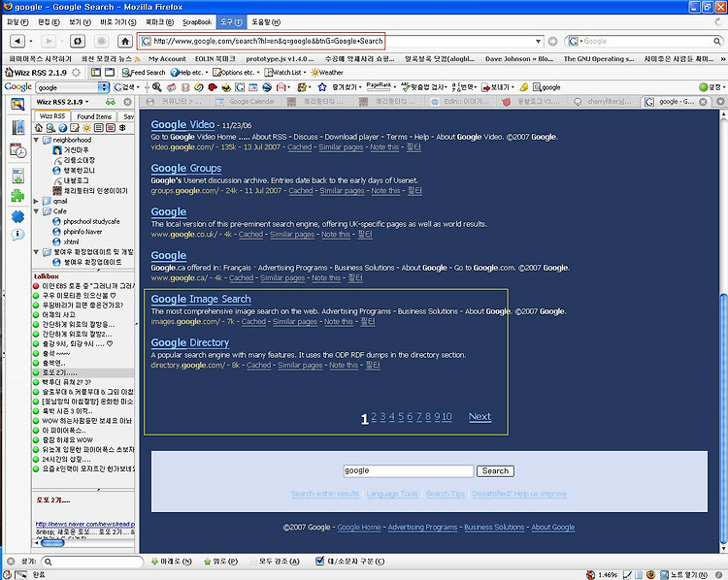Click the dollar sign icon in the Wizz RSS sidebar

[122, 128]
